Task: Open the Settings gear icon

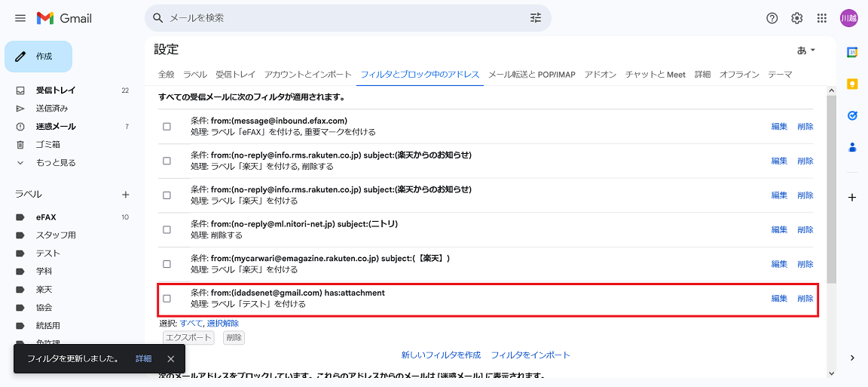Action: (796, 18)
